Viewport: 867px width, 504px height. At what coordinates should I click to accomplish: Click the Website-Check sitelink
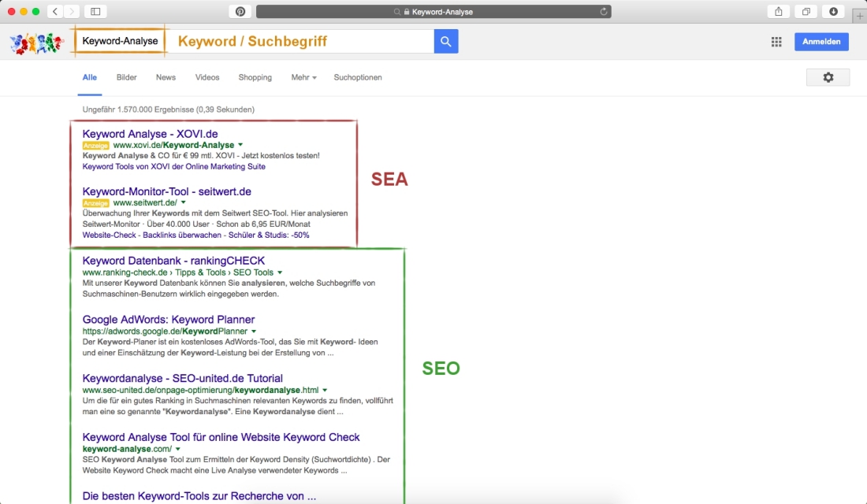(109, 235)
